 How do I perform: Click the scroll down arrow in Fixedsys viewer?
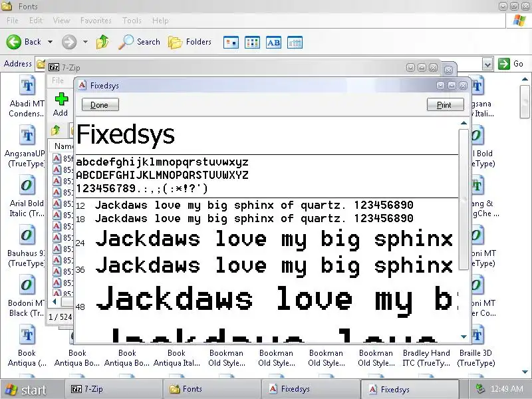click(x=464, y=336)
